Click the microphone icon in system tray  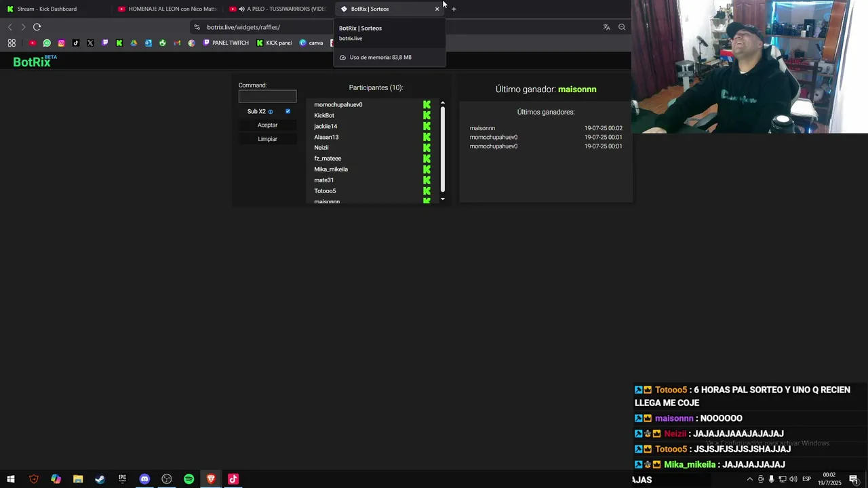(771, 479)
